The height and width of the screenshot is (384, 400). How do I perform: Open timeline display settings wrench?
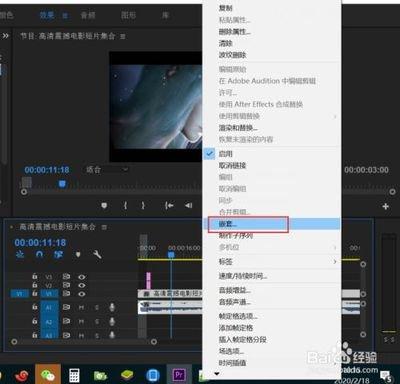point(97,255)
